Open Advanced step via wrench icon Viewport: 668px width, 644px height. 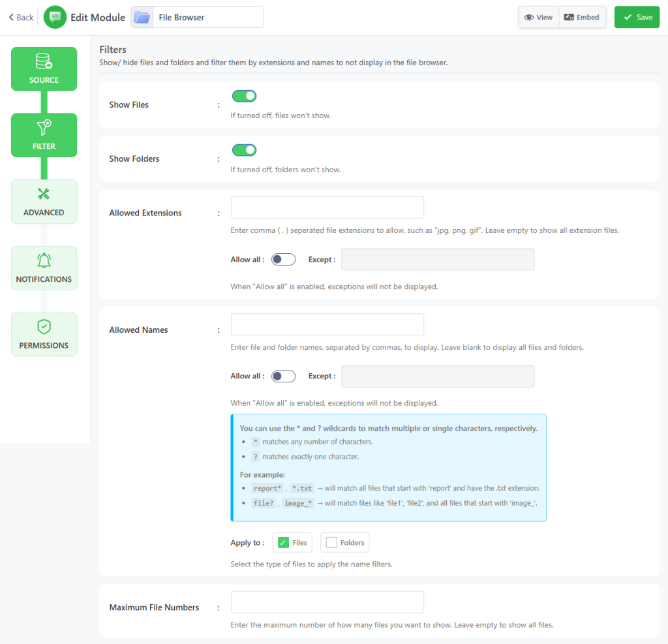coord(44,194)
